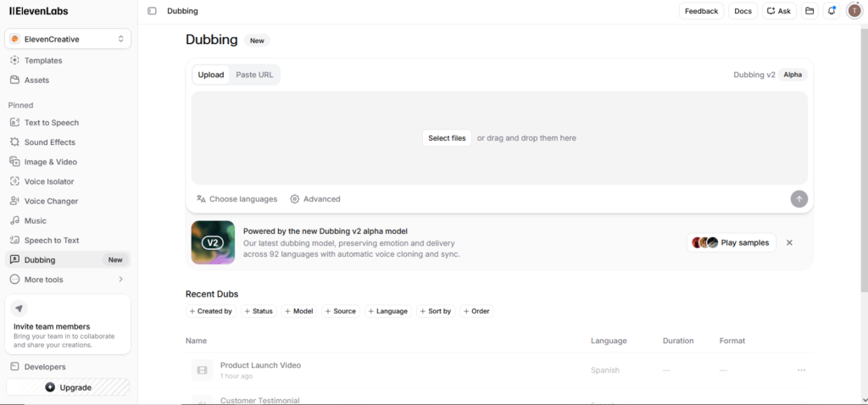868x405 pixels.
Task: Click the Customer Testimonial row name
Action: click(x=260, y=400)
